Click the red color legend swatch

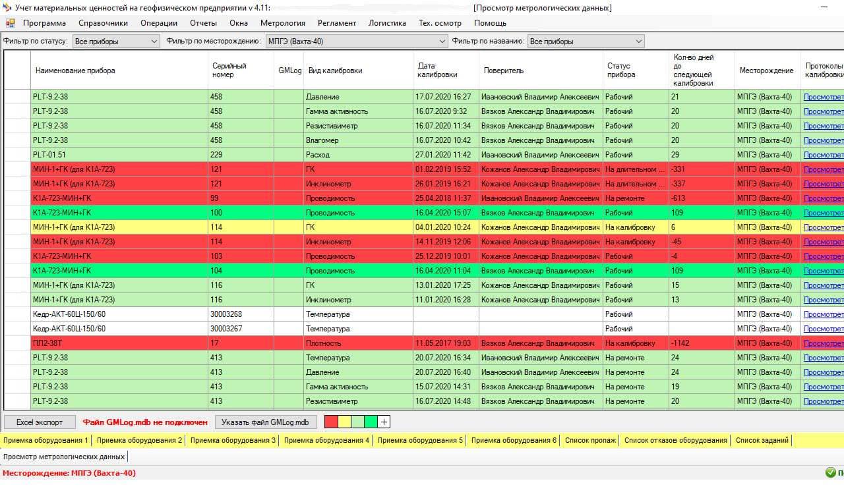[332, 422]
